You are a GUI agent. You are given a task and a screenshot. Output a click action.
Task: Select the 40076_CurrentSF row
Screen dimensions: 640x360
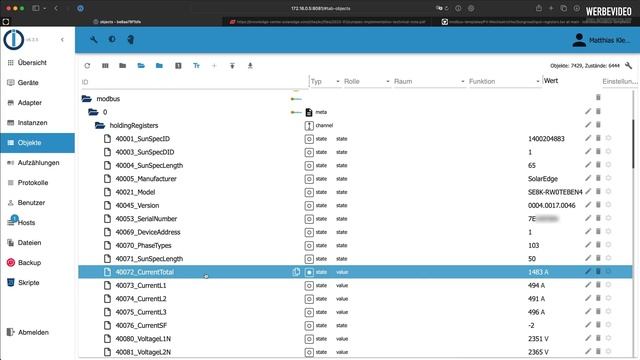pyautogui.click(x=355, y=325)
